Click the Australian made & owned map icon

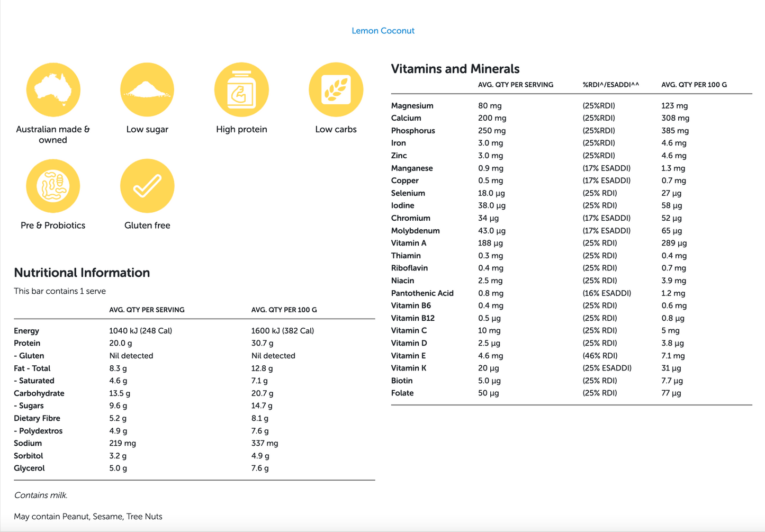coord(53,89)
